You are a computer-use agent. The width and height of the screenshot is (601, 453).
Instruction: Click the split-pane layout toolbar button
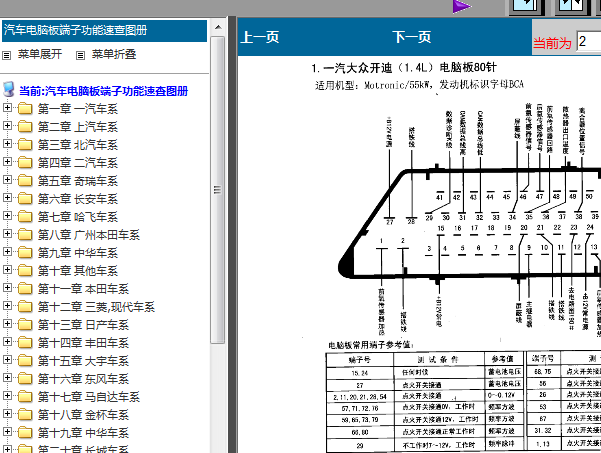tap(572, 7)
